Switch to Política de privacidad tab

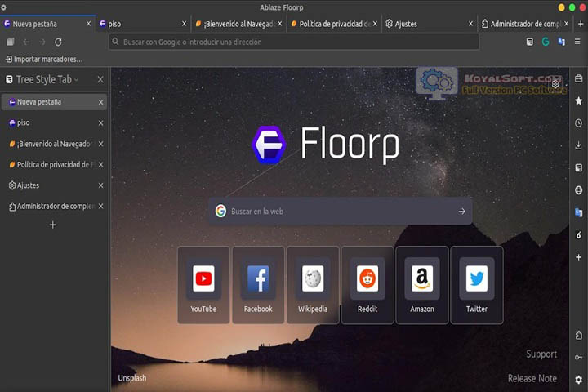[x=335, y=24]
